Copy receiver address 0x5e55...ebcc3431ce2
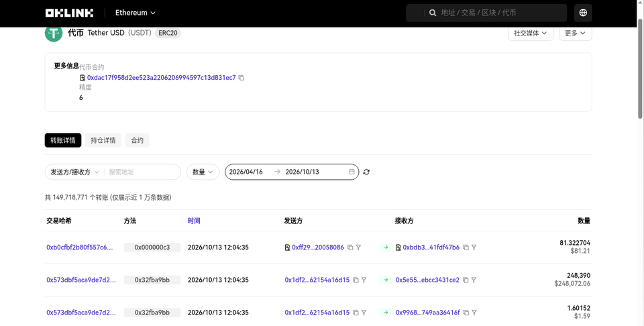 [x=466, y=280]
